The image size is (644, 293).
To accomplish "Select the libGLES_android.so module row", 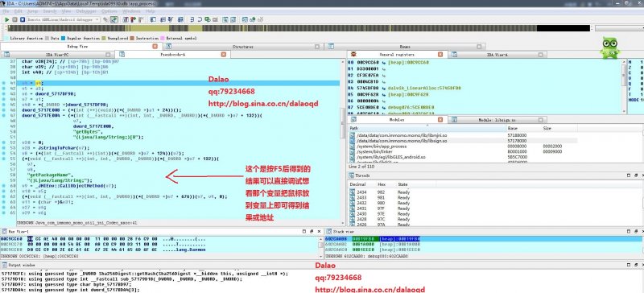I will (x=463, y=157).
